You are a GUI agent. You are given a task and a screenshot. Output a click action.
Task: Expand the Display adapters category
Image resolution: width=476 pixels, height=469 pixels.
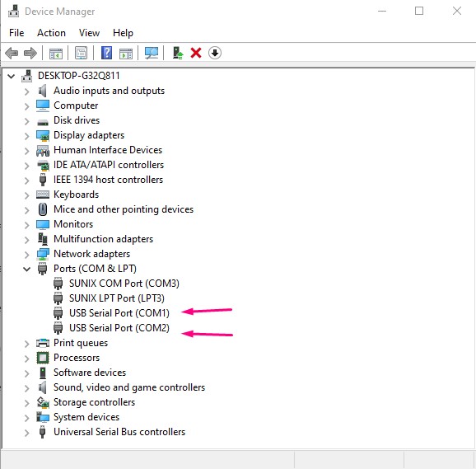[26, 135]
